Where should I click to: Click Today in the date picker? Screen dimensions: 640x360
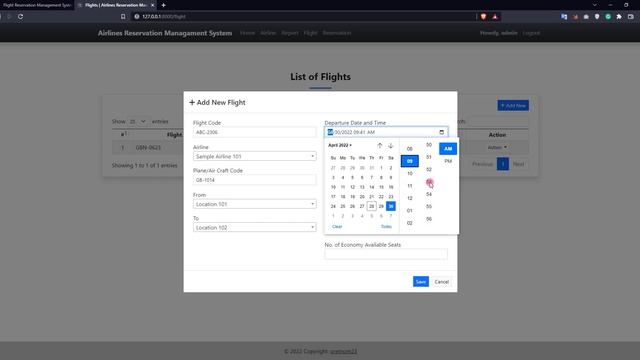(x=386, y=227)
